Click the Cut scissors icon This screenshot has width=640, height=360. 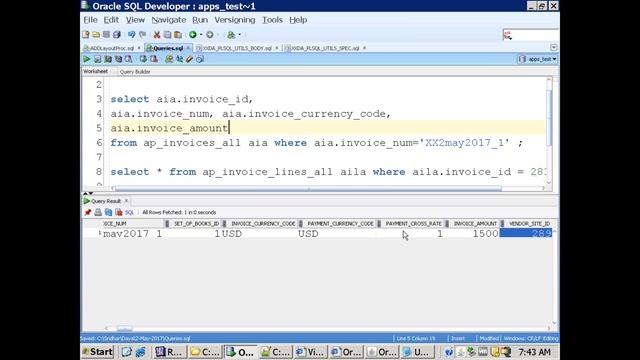[x=157, y=35]
